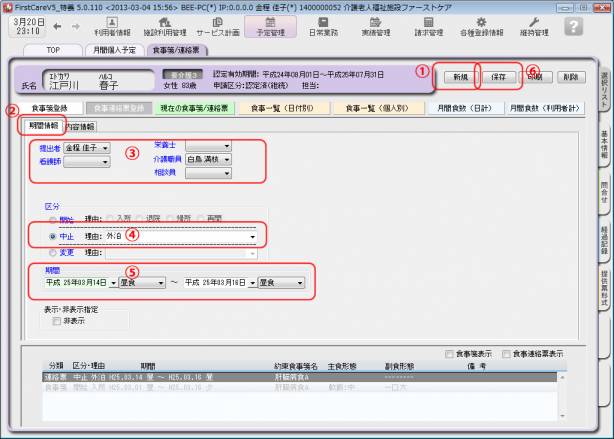Open 施設利用管理 in the toolbar
The height and width of the screenshot is (439, 614).
161,27
